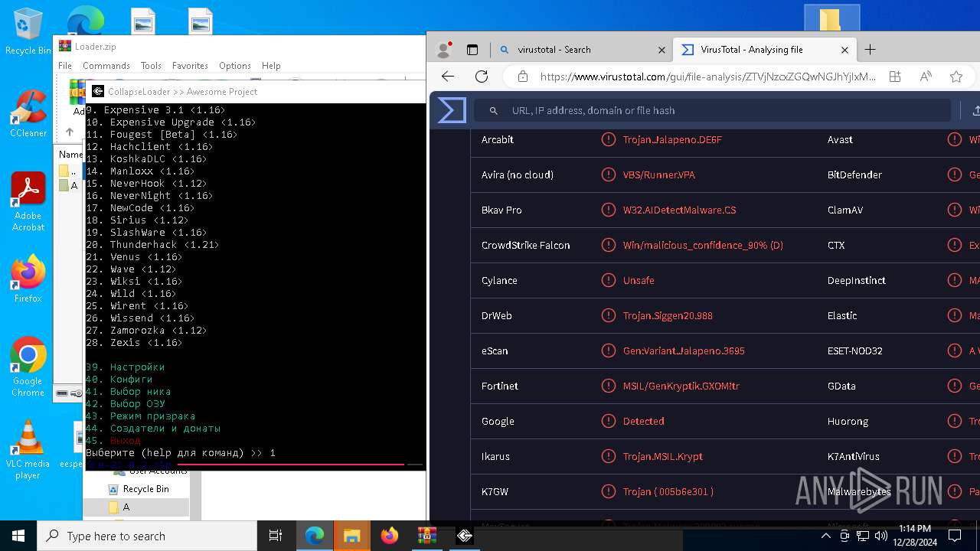Click VirusTotal search magnifier icon
Viewport: 980px width, 551px height.
pos(494,110)
